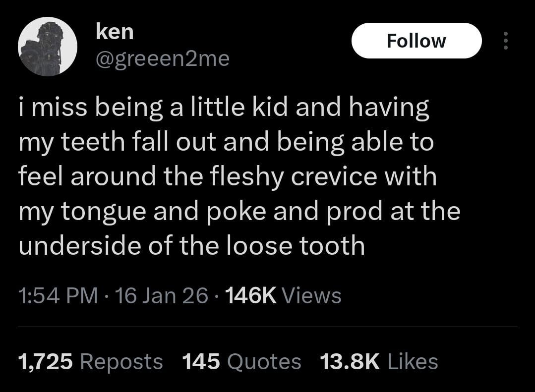Click the Likes label
535x392 pixels.
coord(413,361)
